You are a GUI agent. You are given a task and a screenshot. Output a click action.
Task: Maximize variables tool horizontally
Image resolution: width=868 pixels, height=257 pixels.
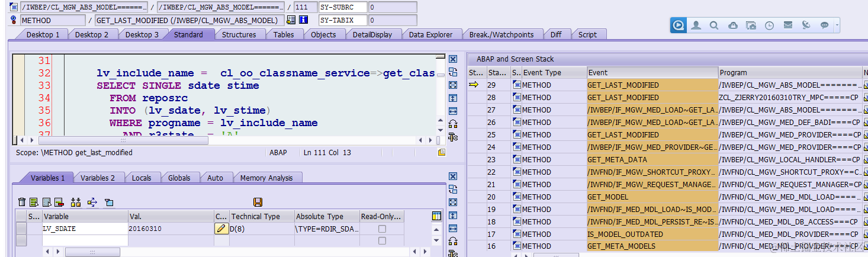(452, 229)
